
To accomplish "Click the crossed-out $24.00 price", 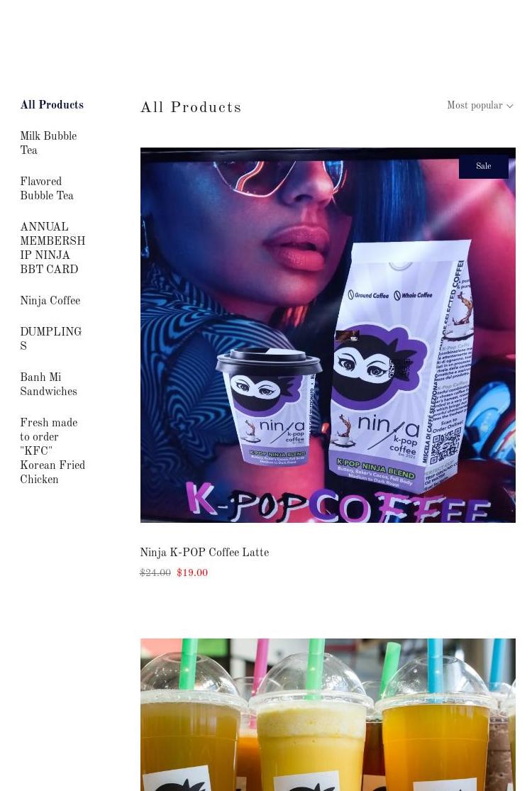I will [x=155, y=572].
